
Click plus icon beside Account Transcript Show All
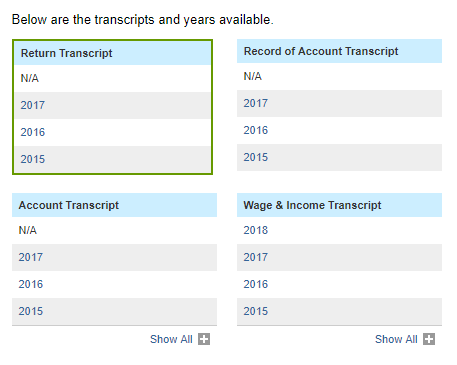click(204, 339)
